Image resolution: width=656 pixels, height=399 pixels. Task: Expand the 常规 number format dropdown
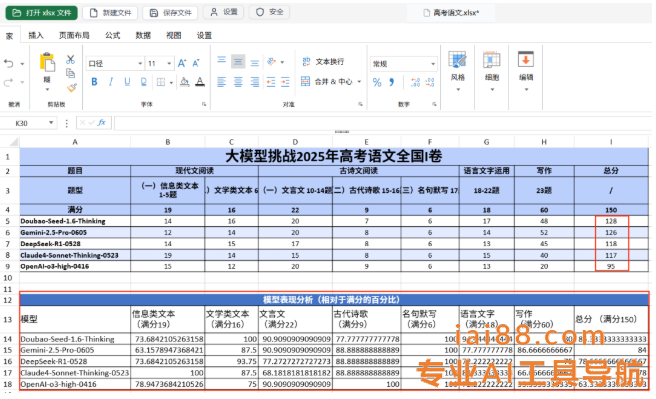point(404,64)
